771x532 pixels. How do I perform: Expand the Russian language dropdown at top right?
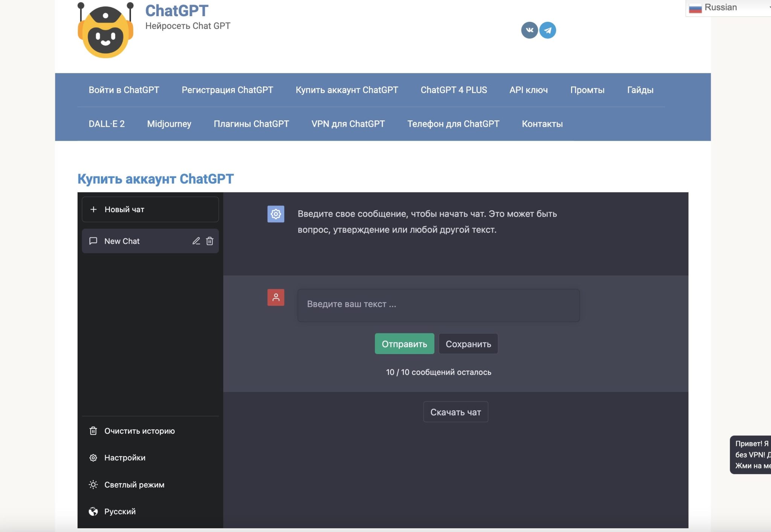728,8
